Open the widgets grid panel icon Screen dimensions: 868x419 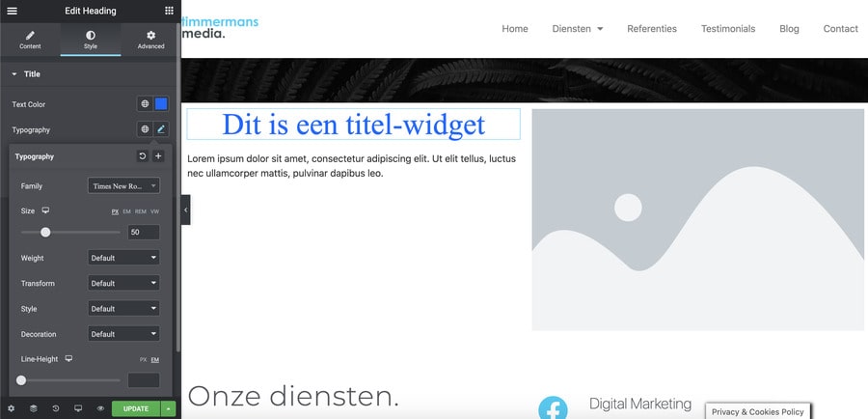169,11
